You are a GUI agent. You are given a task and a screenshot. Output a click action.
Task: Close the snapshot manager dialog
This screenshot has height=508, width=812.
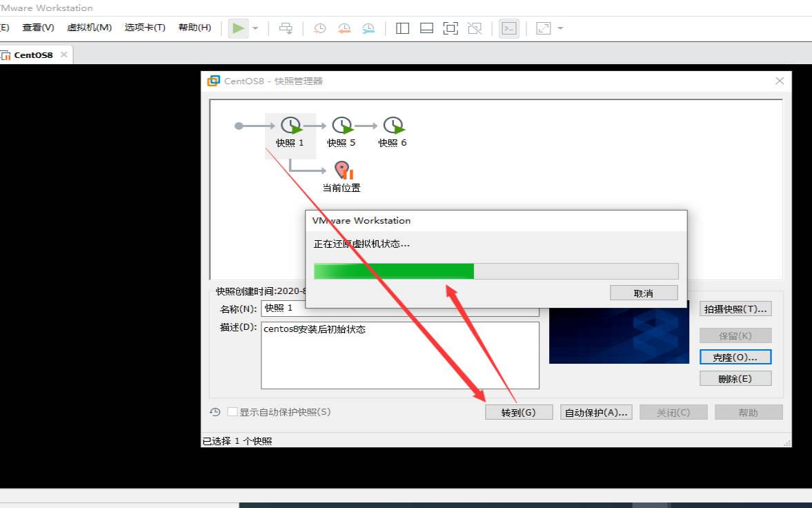click(x=780, y=81)
